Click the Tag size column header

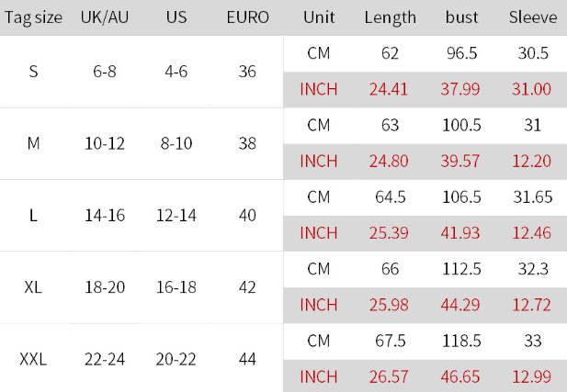pyautogui.click(x=33, y=17)
